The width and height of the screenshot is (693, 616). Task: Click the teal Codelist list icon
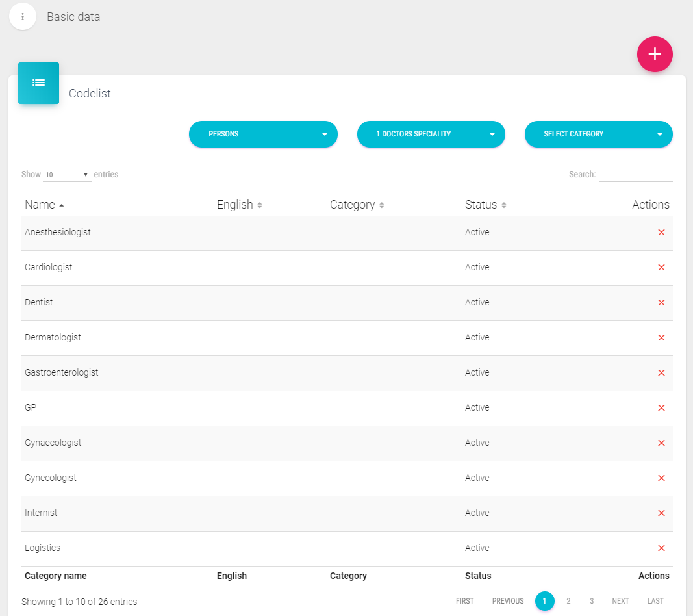[38, 83]
